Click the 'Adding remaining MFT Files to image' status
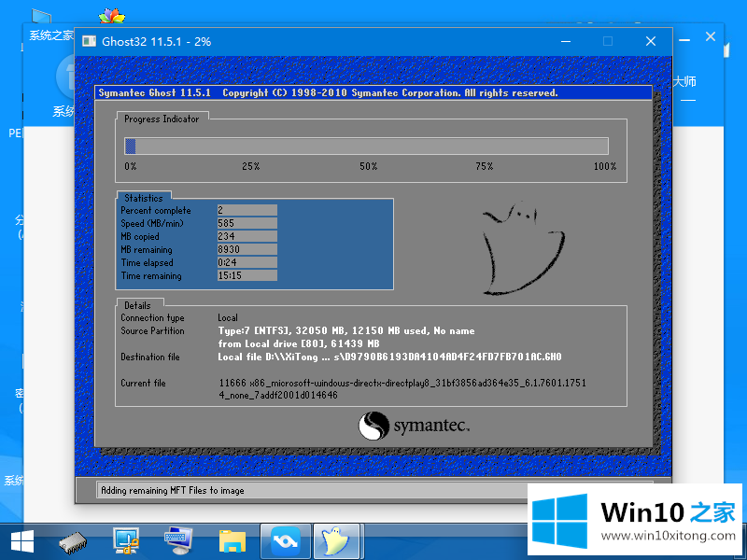The height and width of the screenshot is (560, 747). pyautogui.click(x=173, y=491)
